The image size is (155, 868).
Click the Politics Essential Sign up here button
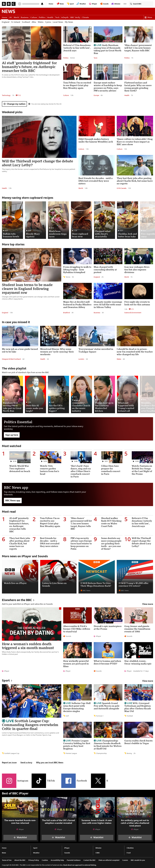point(12,435)
